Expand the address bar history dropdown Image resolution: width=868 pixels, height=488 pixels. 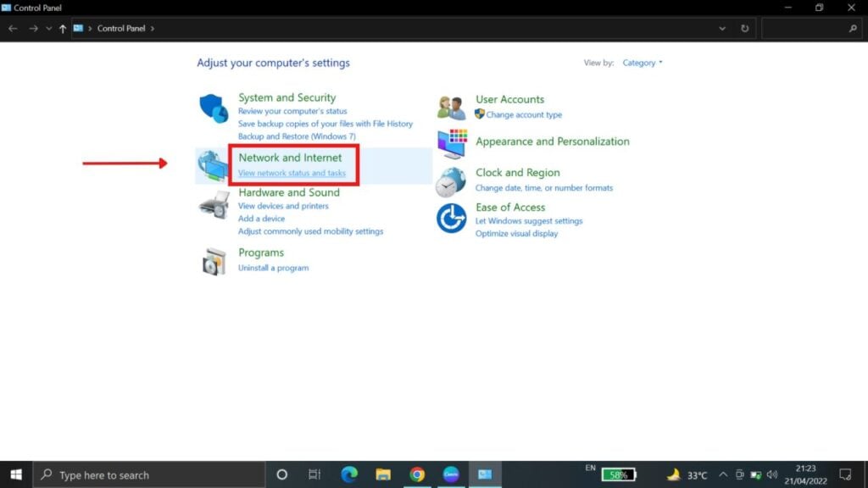pos(722,29)
